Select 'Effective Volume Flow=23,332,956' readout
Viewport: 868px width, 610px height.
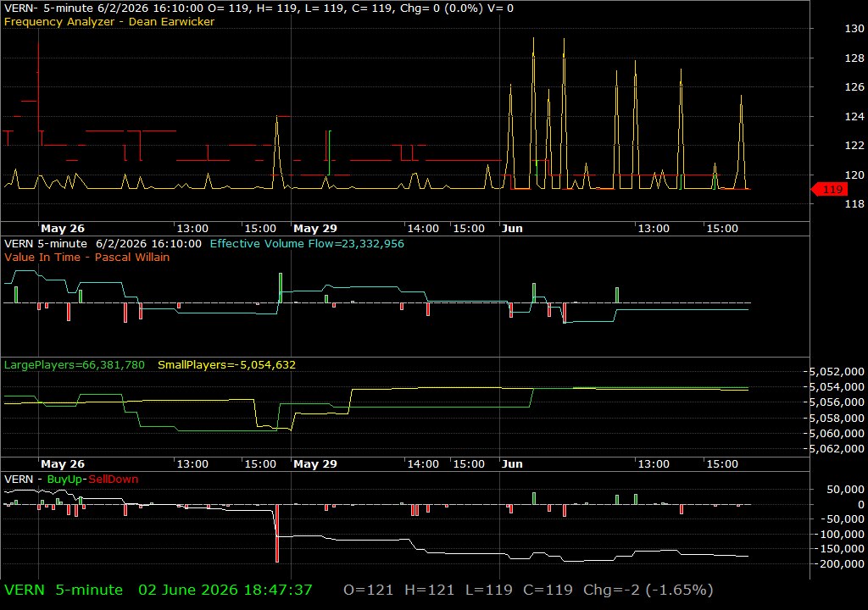(307, 243)
